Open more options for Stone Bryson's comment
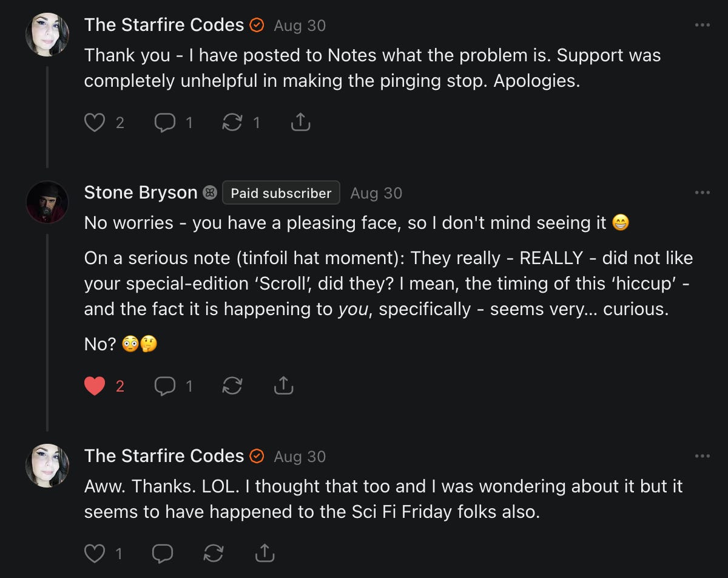Screen dimensions: 728x578 [702, 193]
